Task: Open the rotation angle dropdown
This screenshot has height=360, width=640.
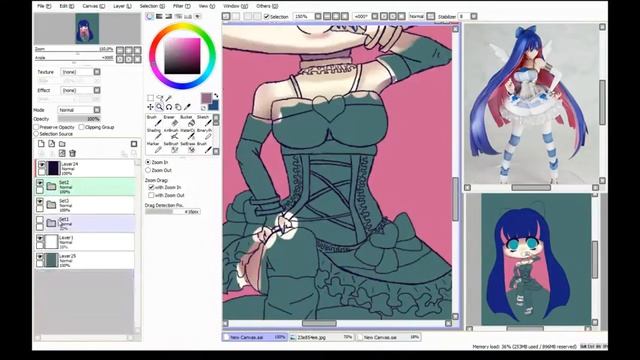Action: (x=375, y=16)
